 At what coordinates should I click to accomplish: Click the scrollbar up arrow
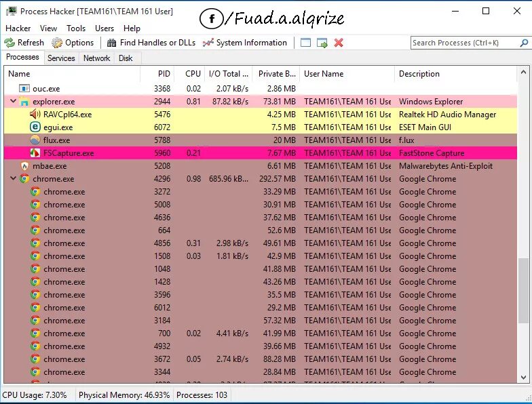(523, 72)
